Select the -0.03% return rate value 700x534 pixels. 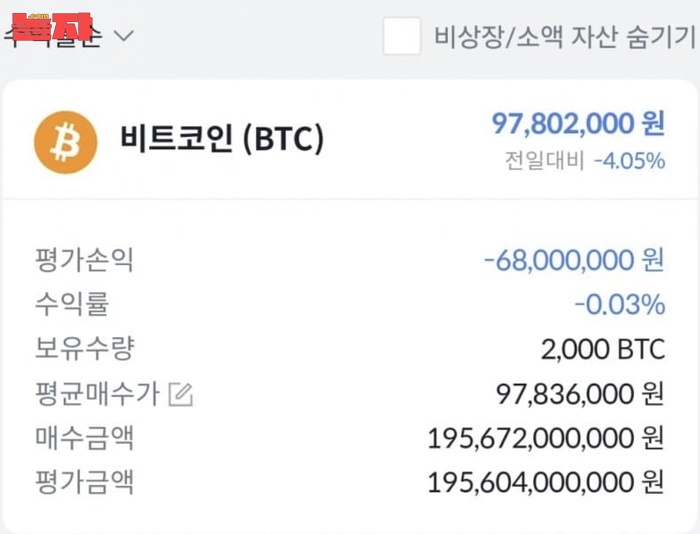620,304
